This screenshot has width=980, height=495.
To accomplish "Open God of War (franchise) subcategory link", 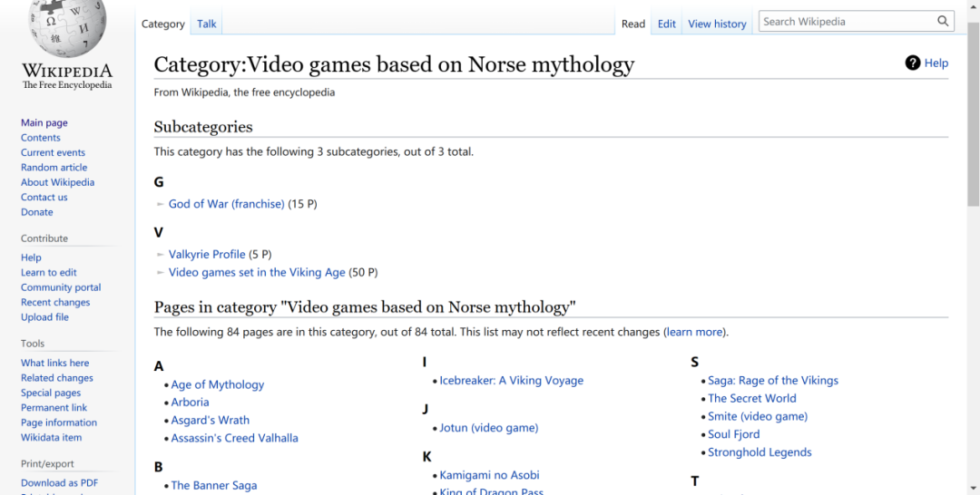I will (x=226, y=204).
